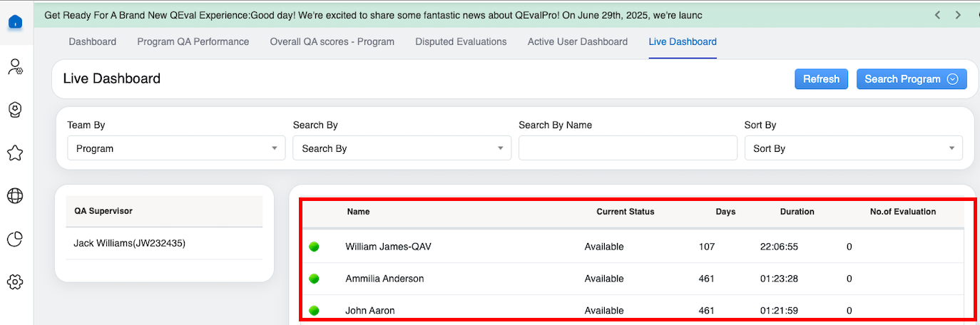This screenshot has height=325, width=980.
Task: Show previous announcement with left arrow
Action: coord(938,15)
